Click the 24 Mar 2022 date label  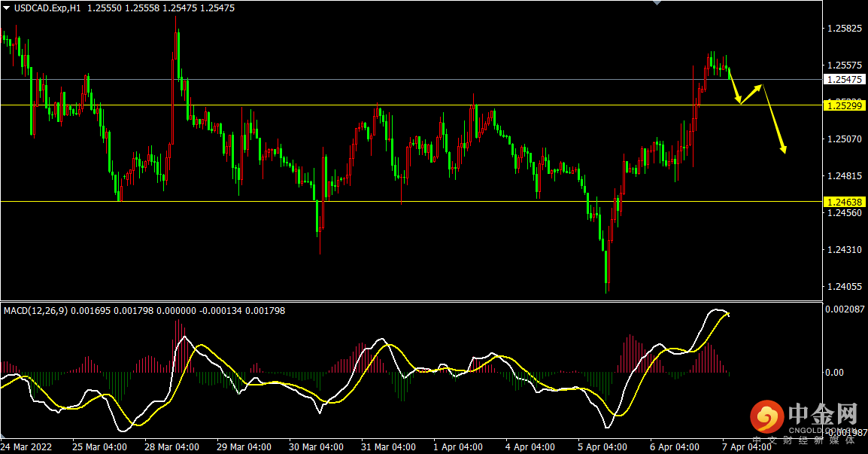(26, 446)
